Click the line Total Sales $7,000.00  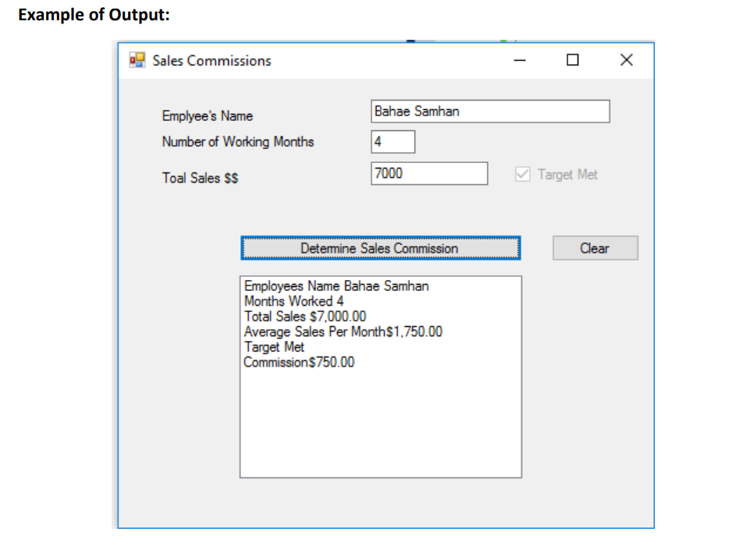pyautogui.click(x=304, y=316)
